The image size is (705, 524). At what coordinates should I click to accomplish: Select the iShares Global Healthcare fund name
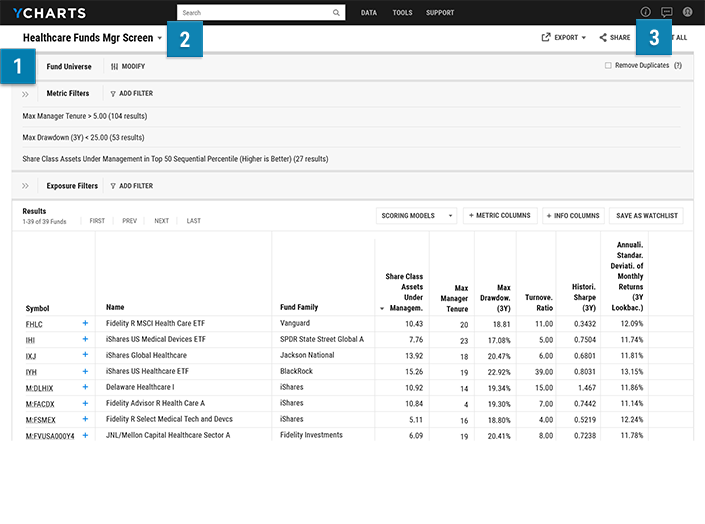(x=146, y=355)
